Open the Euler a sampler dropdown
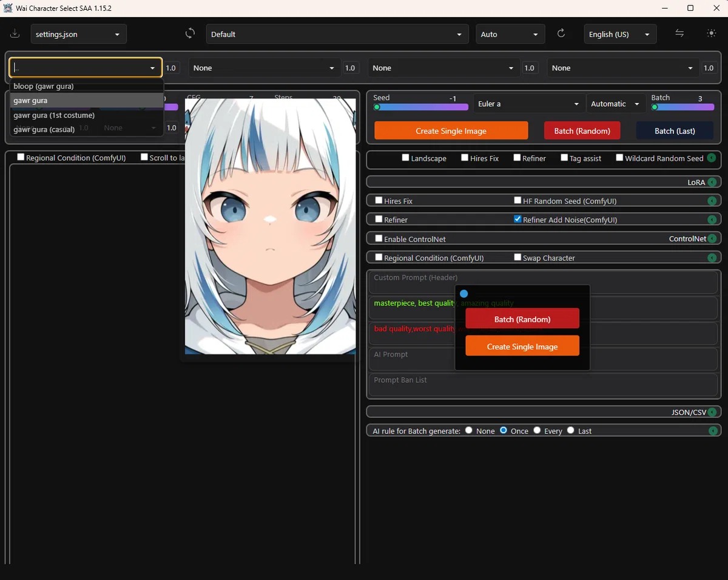 coord(529,104)
